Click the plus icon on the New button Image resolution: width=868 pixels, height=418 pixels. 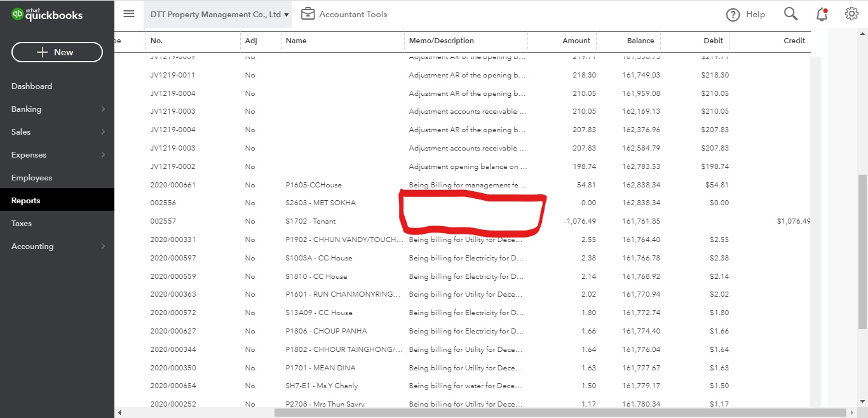click(x=41, y=52)
